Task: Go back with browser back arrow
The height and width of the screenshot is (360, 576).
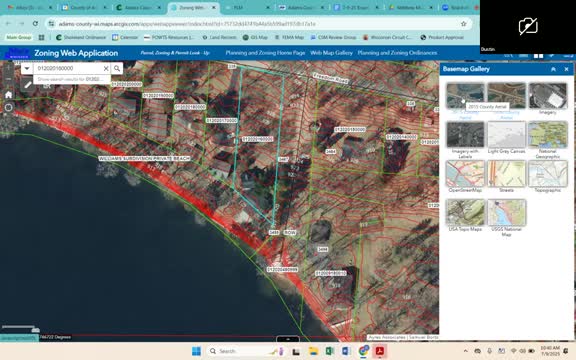Action: 8,24
